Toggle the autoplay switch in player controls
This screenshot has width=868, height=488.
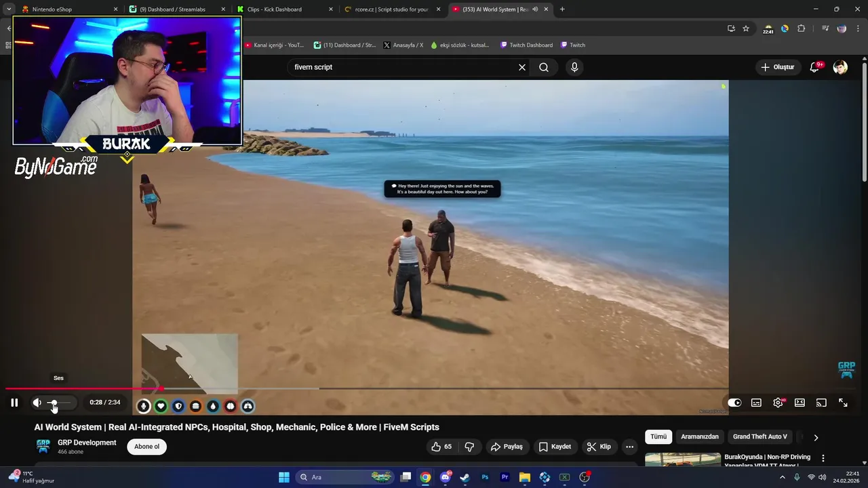coord(734,403)
